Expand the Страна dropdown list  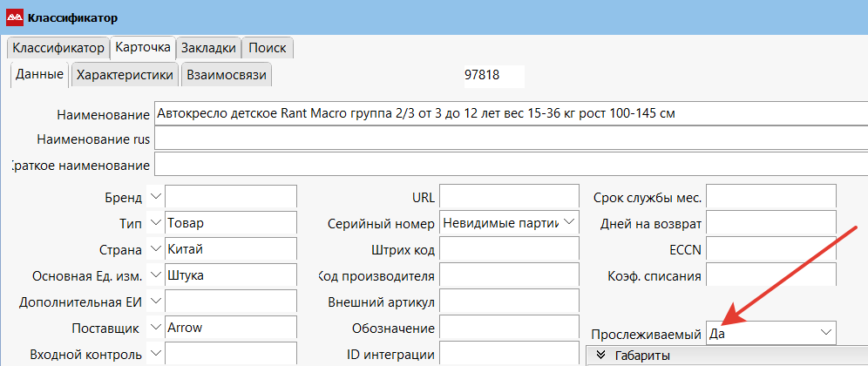pos(156,249)
